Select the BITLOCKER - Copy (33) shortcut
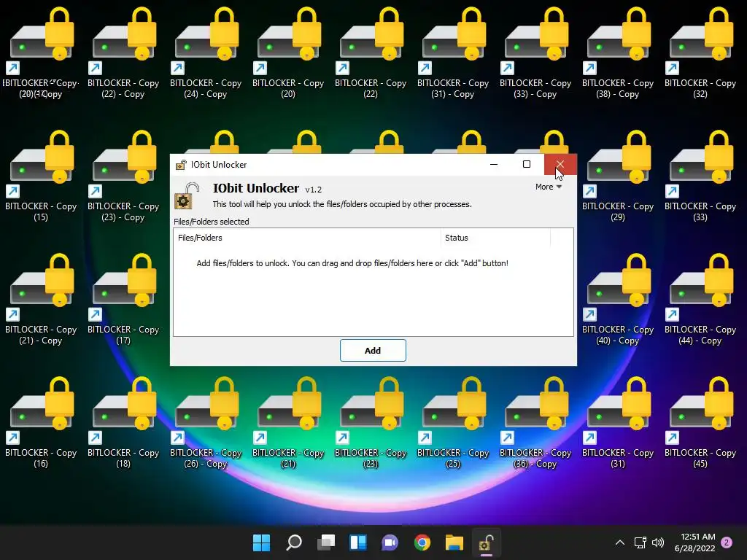Screen dimensions: 747x560 [700, 176]
